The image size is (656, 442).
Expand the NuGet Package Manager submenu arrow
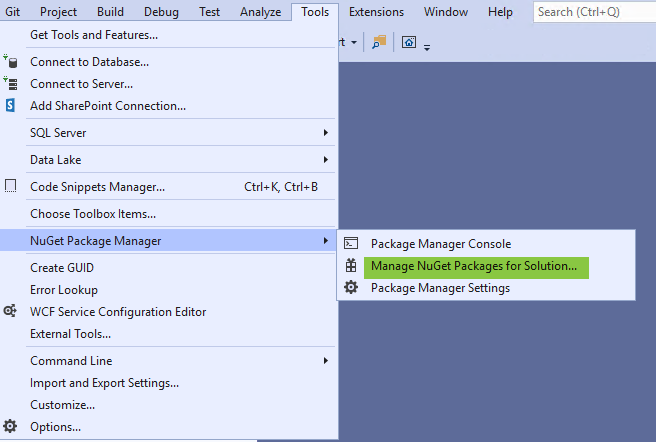[x=325, y=240]
